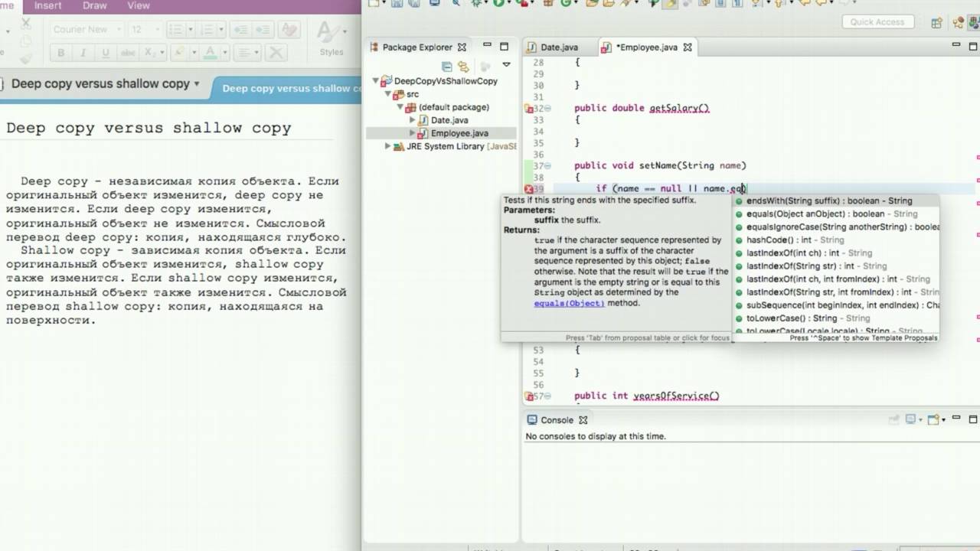The width and height of the screenshot is (980, 551).
Task: Open a new Console view icon
Action: pos(933,419)
